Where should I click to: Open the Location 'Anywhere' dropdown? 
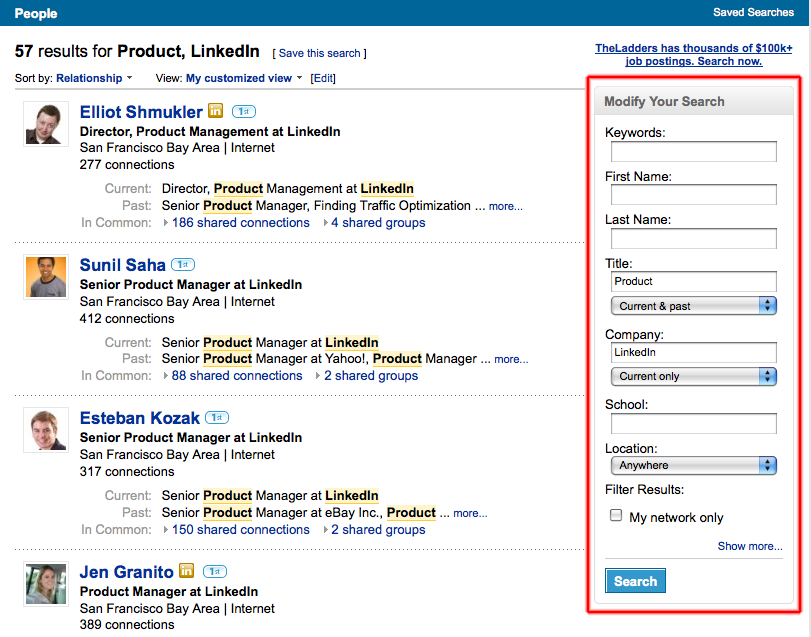[693, 465]
